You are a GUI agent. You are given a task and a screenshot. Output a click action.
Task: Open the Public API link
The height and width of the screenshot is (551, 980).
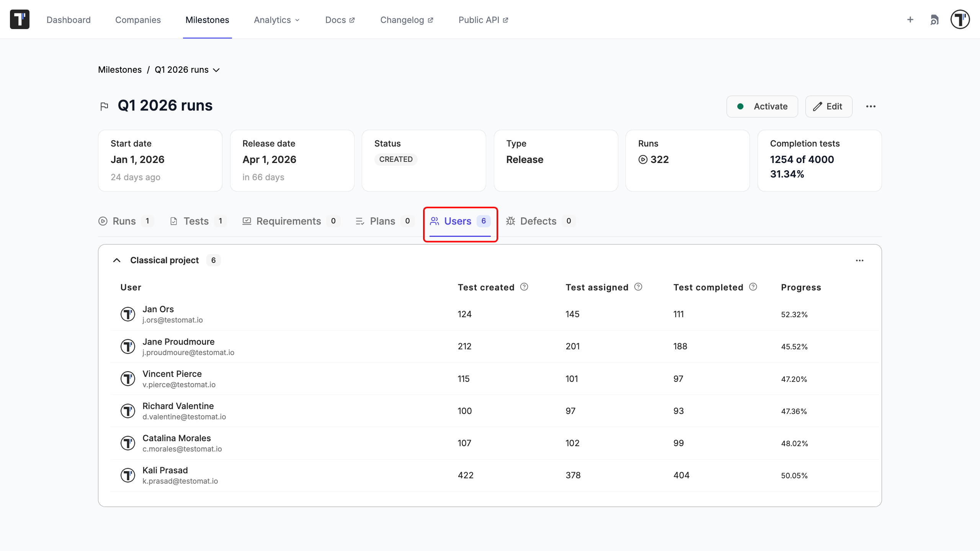click(483, 20)
